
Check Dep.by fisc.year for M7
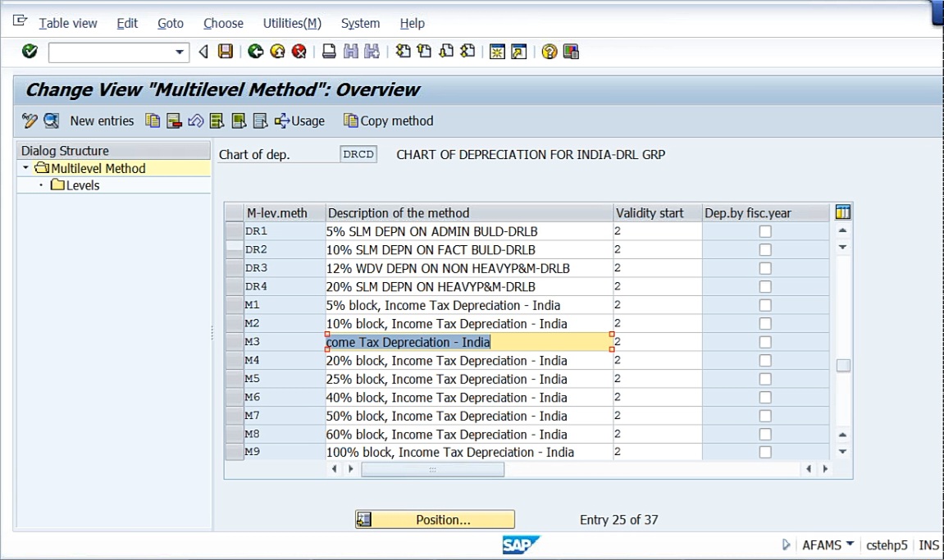tap(765, 416)
